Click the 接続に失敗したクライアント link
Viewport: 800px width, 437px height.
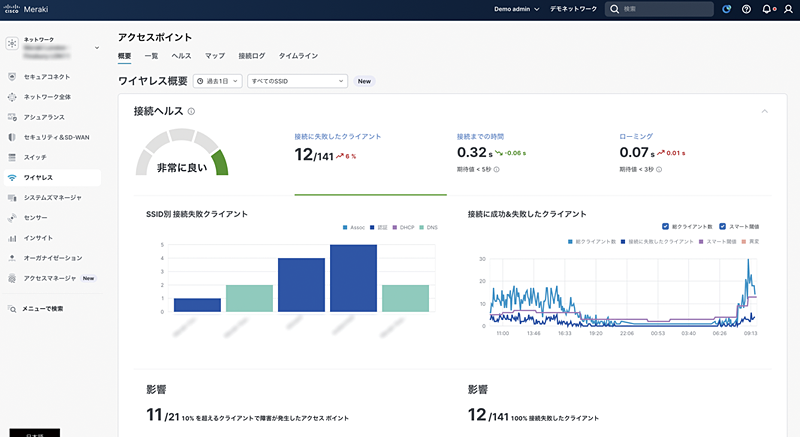pyautogui.click(x=337, y=135)
